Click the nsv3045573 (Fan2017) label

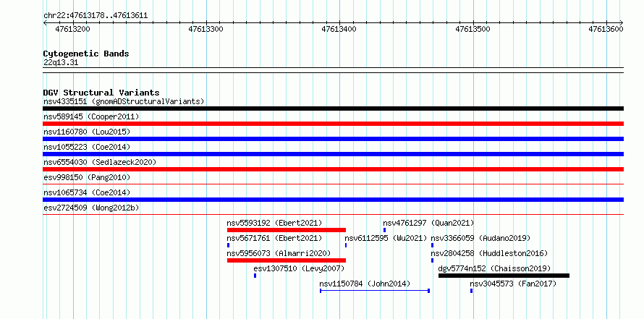(513, 284)
